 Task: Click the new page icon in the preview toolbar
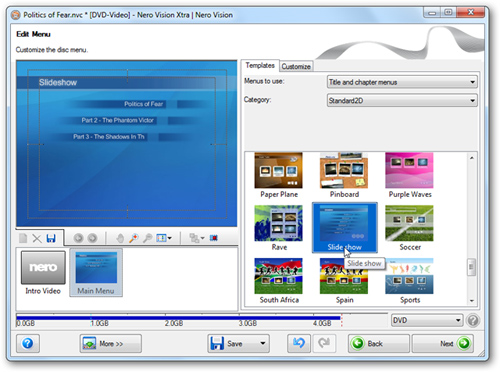[x=23, y=238]
